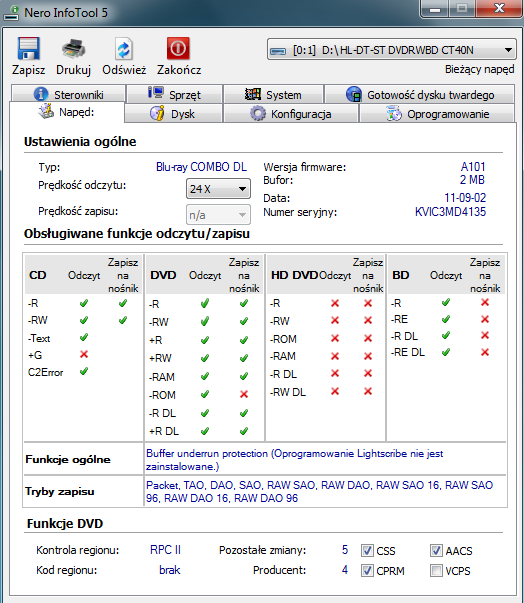The image size is (524, 603).
Task: Click the BD -RE DL read checkmark
Action: click(446, 352)
